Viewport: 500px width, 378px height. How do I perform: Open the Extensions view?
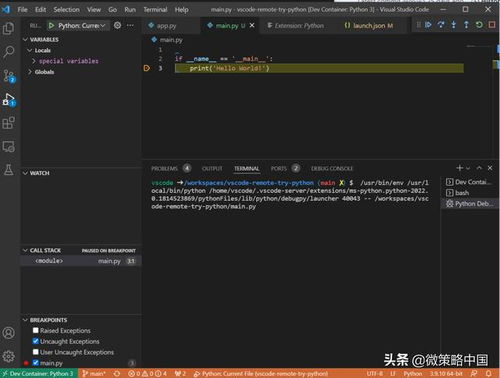tap(8, 123)
